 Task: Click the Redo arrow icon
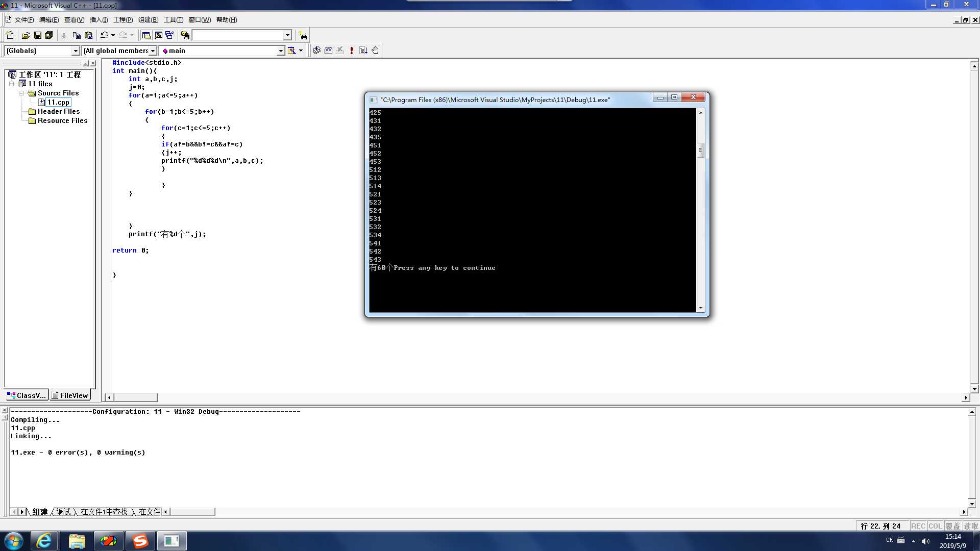(x=123, y=35)
